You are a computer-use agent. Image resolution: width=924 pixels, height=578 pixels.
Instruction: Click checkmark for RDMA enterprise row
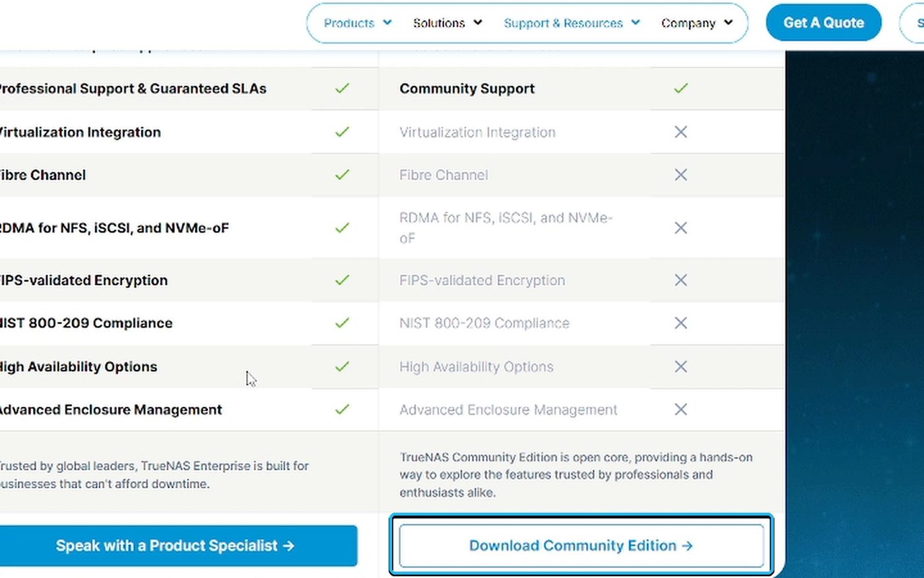point(342,228)
